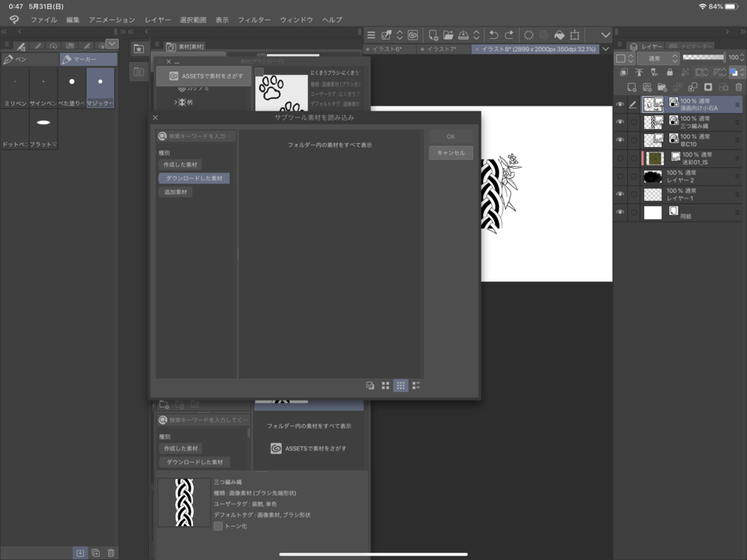Click the Redo arrow in the command bar
The width and height of the screenshot is (747, 560).
pyautogui.click(x=509, y=35)
